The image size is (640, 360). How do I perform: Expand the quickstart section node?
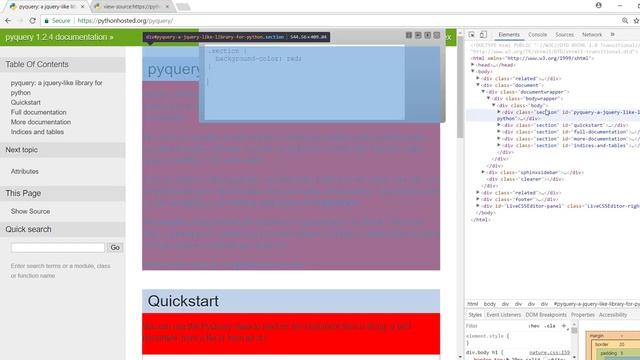pyautogui.click(x=499, y=125)
